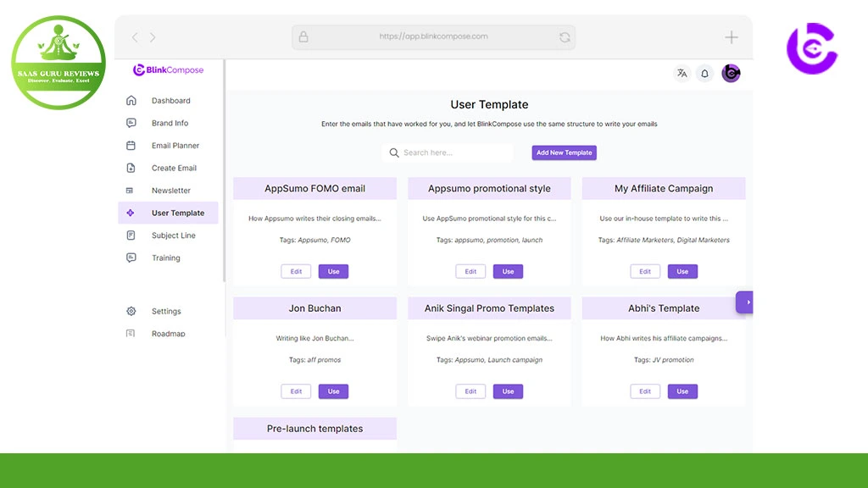The height and width of the screenshot is (488, 868).
Task: Open Create Email menu item
Action: pos(174,168)
